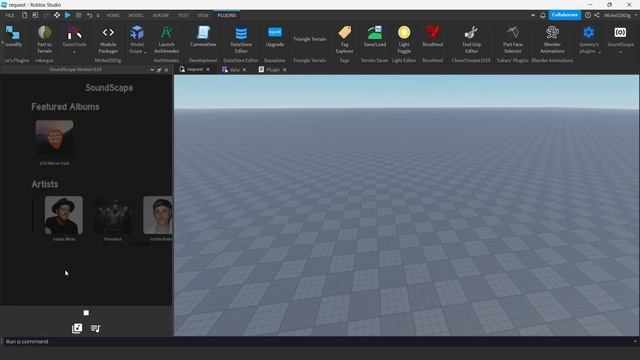Switch to the HOME ribbon tab

(113, 15)
